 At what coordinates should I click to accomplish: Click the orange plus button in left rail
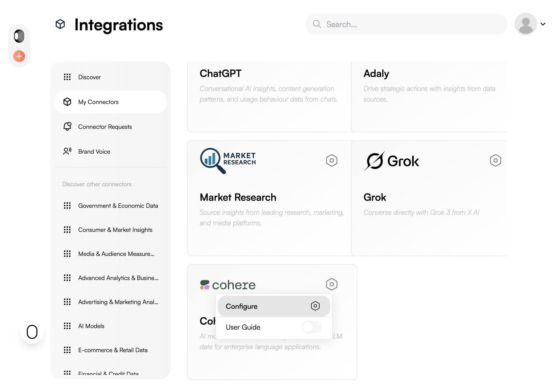pos(19,56)
